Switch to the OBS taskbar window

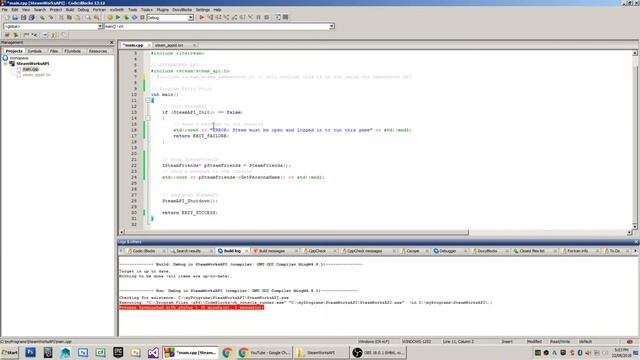point(378,353)
